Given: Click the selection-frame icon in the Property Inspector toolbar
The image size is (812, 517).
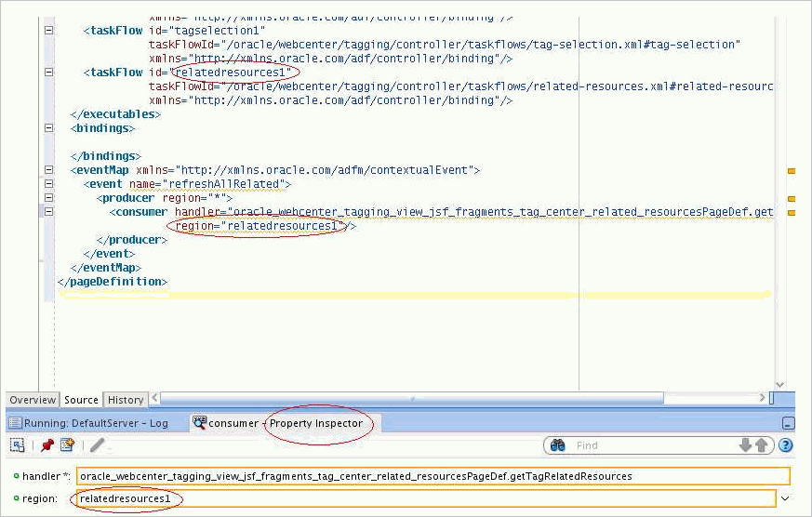Looking at the screenshot, I should (x=17, y=445).
